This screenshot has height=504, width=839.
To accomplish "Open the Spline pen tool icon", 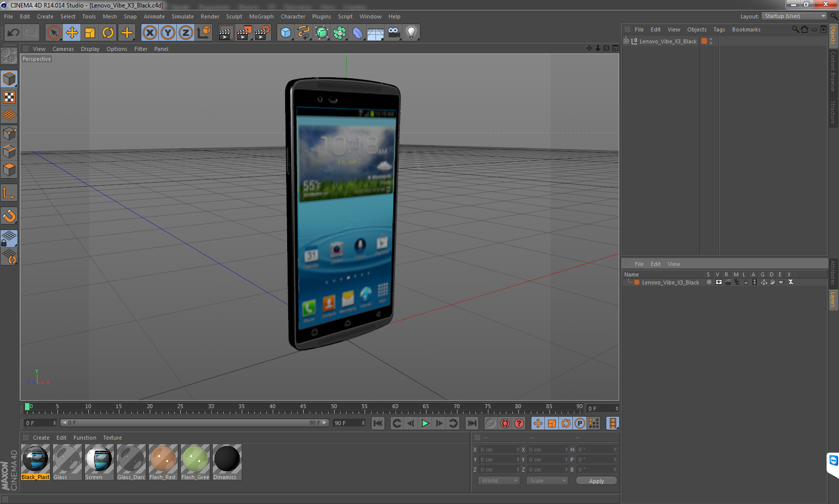I will (x=304, y=33).
